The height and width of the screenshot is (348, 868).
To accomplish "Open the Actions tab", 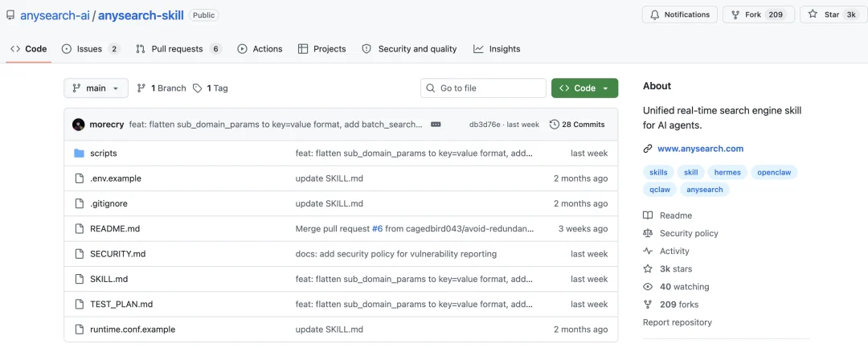I will pyautogui.click(x=260, y=49).
